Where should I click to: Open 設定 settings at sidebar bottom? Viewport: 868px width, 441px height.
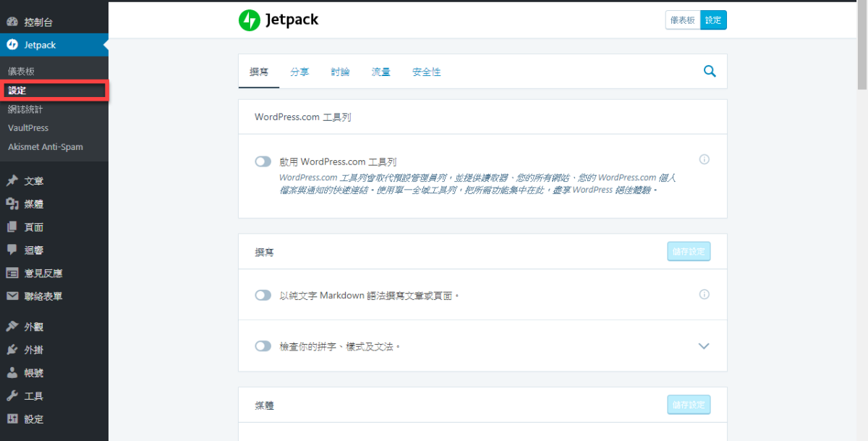pyautogui.click(x=54, y=419)
